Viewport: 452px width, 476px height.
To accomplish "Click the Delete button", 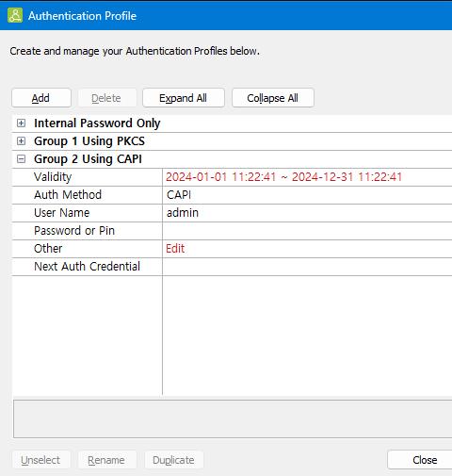I will [x=107, y=98].
